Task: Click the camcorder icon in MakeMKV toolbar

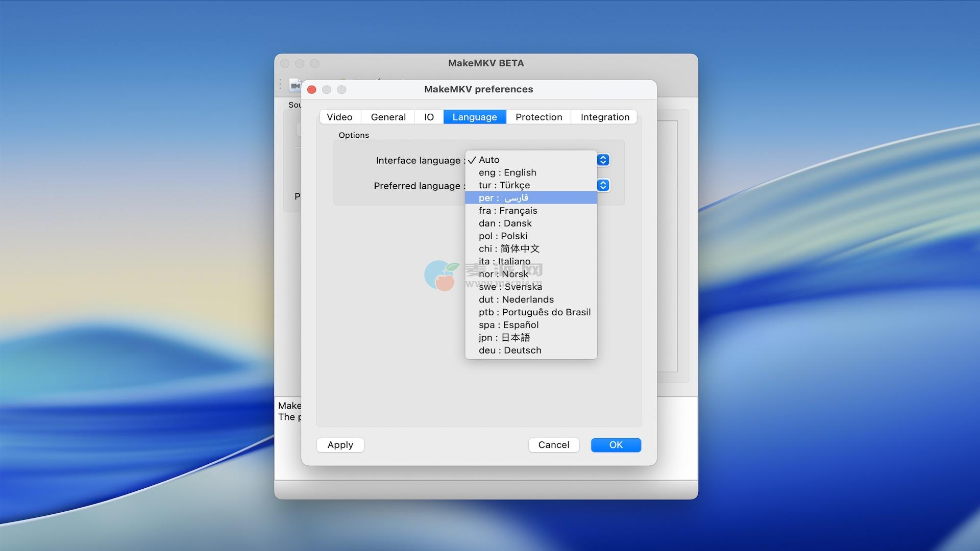Action: tap(295, 85)
